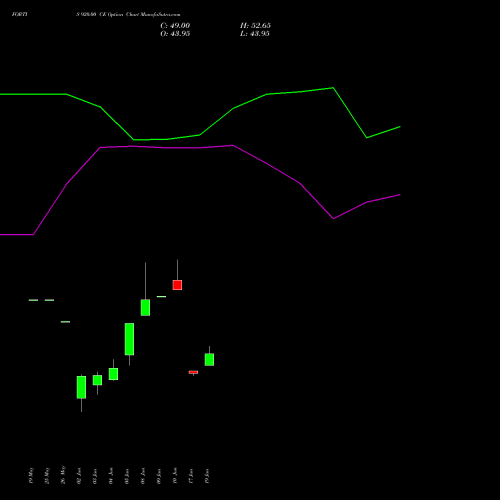Click the small flat red candle
This screenshot has height=500, width=500.
click(x=193, y=372)
